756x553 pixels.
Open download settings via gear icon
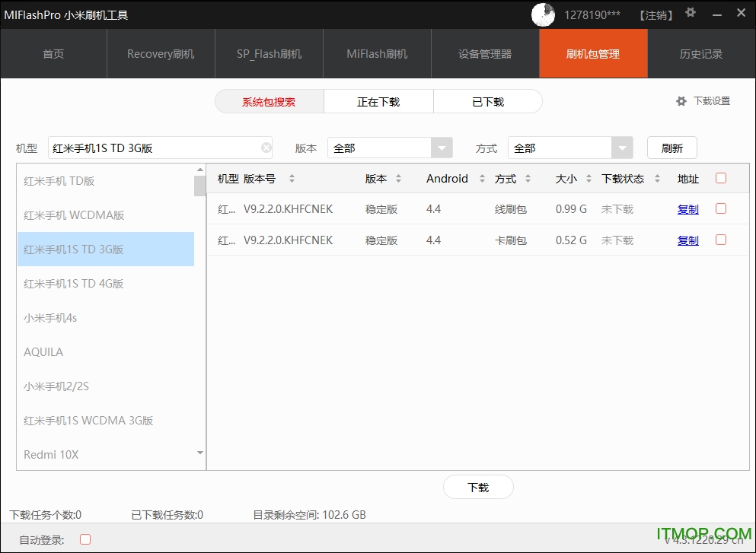pyautogui.click(x=681, y=100)
